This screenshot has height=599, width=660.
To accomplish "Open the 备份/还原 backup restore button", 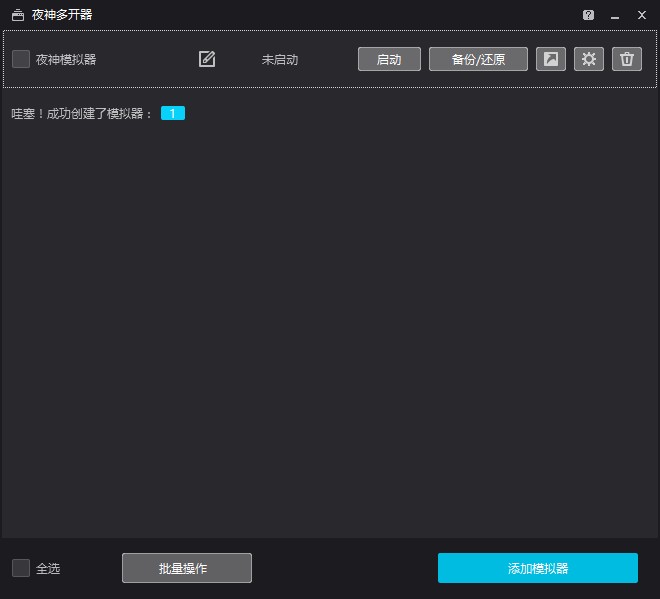I will pos(478,59).
